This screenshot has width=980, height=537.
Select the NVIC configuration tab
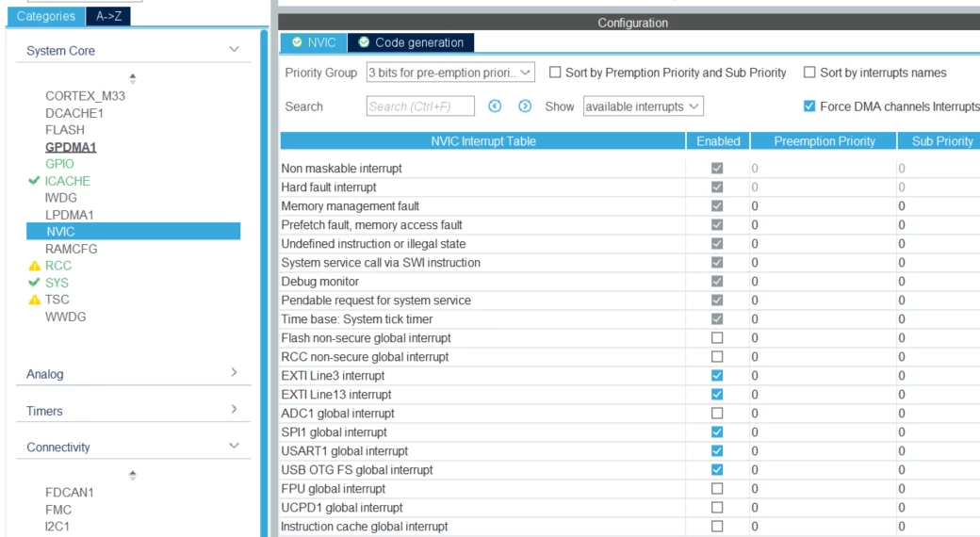314,42
